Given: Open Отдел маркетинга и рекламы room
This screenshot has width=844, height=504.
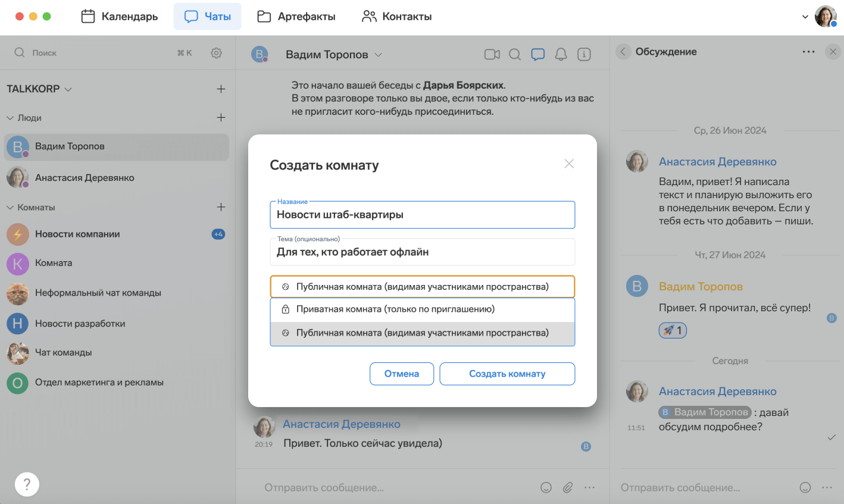Looking at the screenshot, I should [x=117, y=383].
